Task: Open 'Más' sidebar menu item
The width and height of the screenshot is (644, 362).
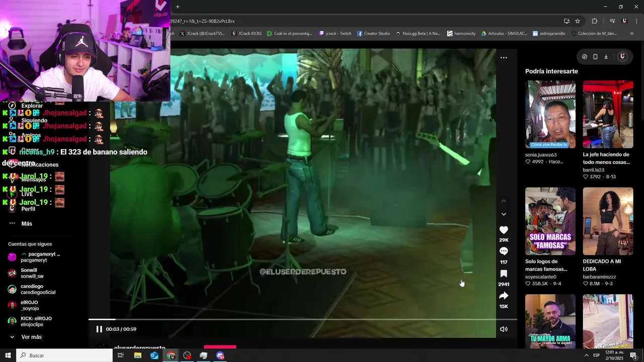Action: [x=27, y=224]
